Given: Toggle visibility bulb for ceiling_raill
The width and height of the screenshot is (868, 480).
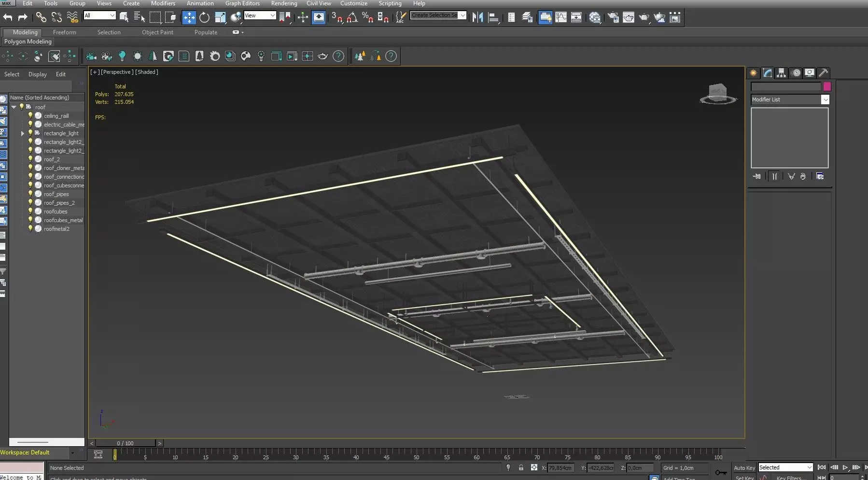Looking at the screenshot, I should (x=30, y=116).
